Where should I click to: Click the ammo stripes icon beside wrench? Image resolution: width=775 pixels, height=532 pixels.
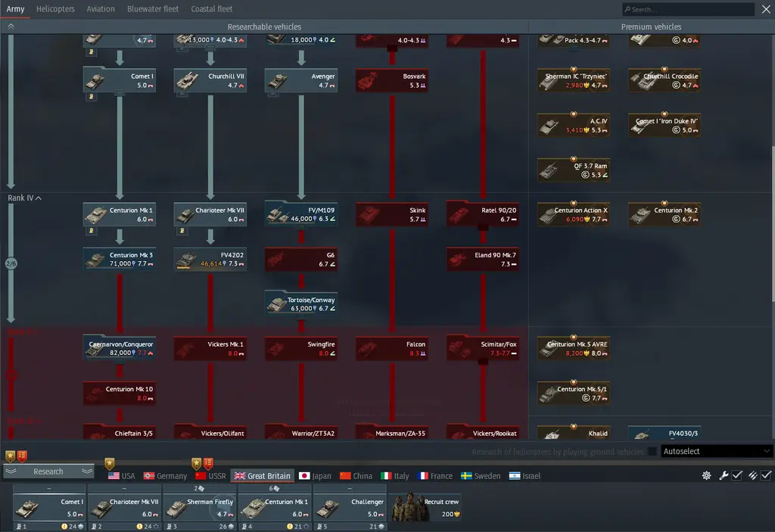click(x=753, y=475)
